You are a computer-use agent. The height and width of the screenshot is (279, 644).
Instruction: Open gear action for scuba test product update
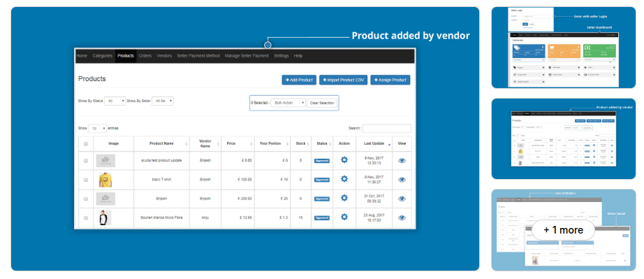[344, 160]
